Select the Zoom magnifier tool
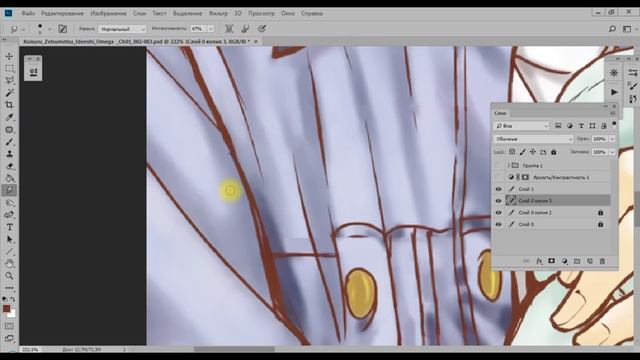 click(9, 276)
